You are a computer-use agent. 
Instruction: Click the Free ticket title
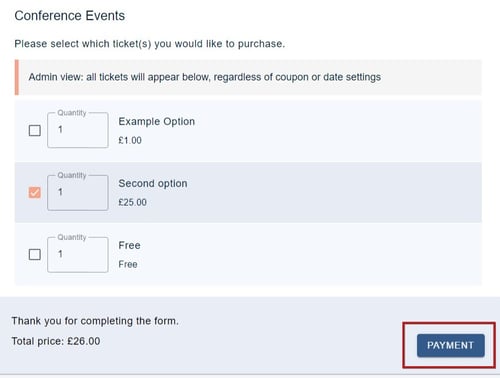pyautogui.click(x=129, y=245)
